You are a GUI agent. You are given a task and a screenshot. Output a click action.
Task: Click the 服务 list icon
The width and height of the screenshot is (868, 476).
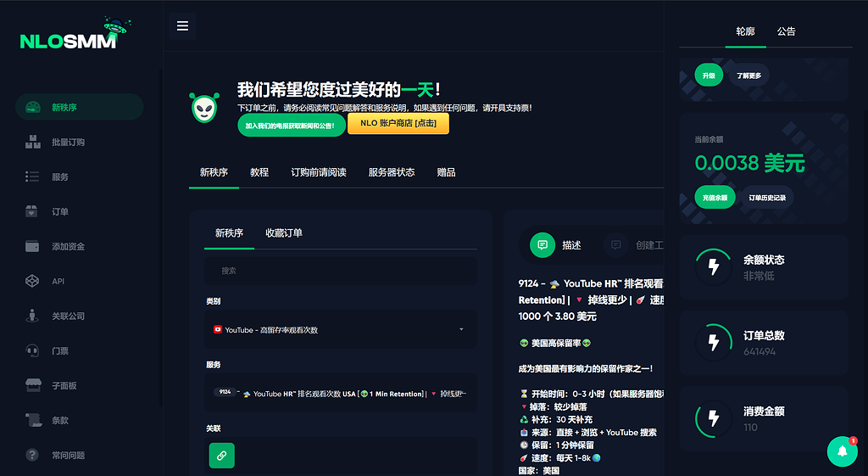click(32, 176)
